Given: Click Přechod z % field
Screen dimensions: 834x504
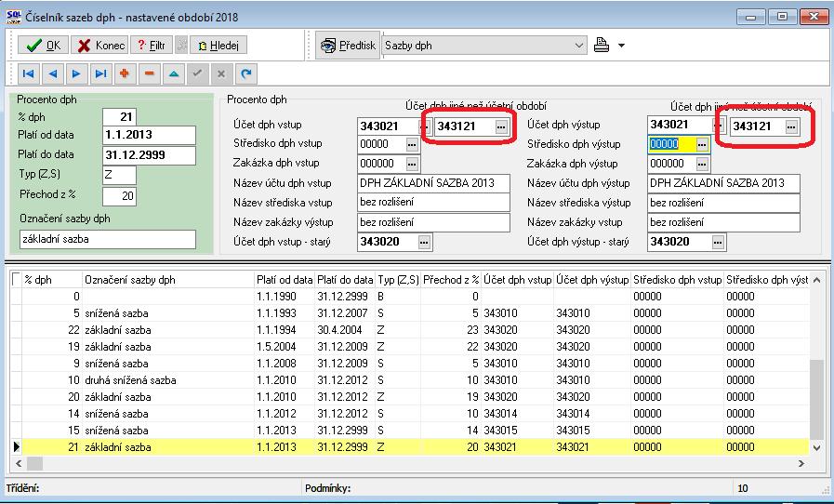Looking at the screenshot, I should pos(119,196).
